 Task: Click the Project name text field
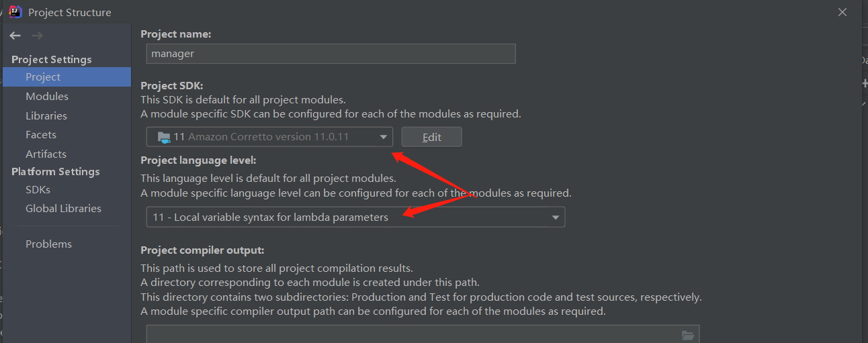331,54
